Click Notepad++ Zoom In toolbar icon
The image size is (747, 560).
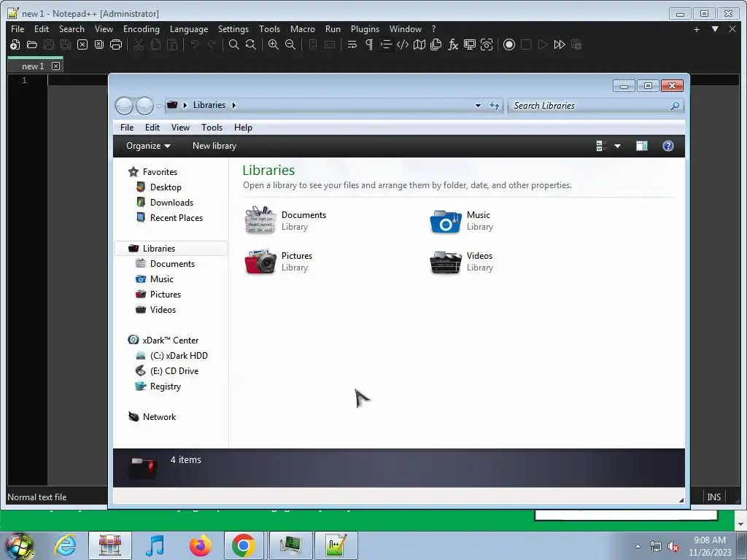(274, 44)
